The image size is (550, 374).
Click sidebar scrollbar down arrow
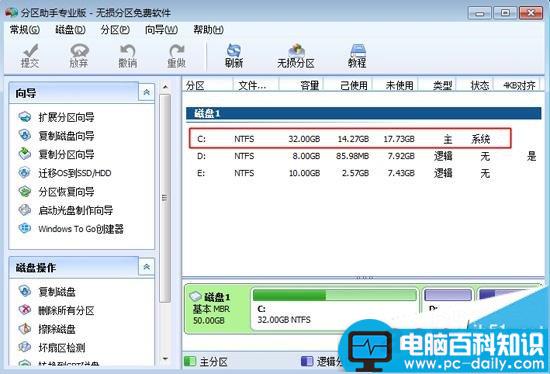165,359
